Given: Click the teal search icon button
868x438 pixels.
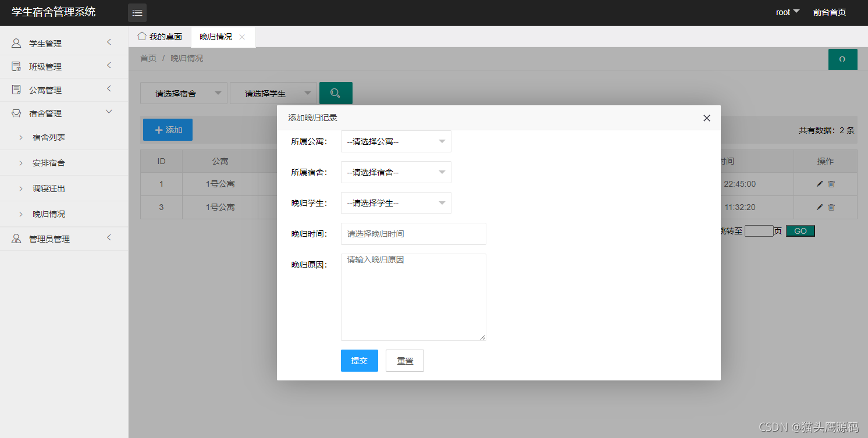Looking at the screenshot, I should pyautogui.click(x=336, y=93).
